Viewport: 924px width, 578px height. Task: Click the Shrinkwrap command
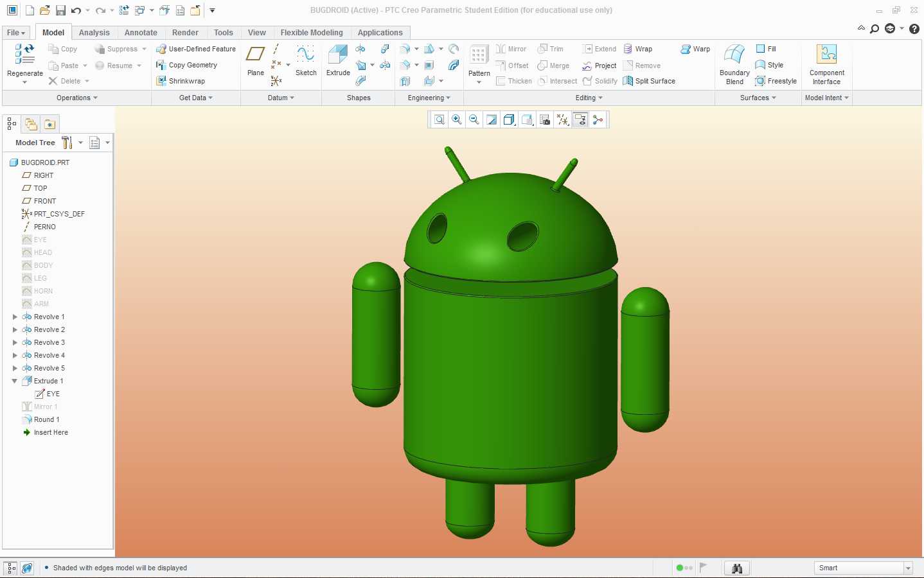tap(181, 81)
